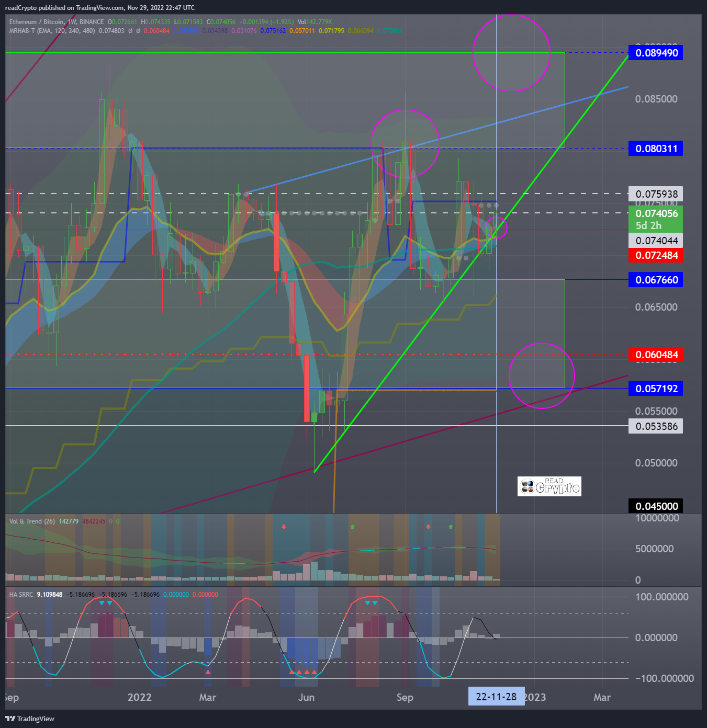Click the high value H0.074335 in the legend

[155, 22]
